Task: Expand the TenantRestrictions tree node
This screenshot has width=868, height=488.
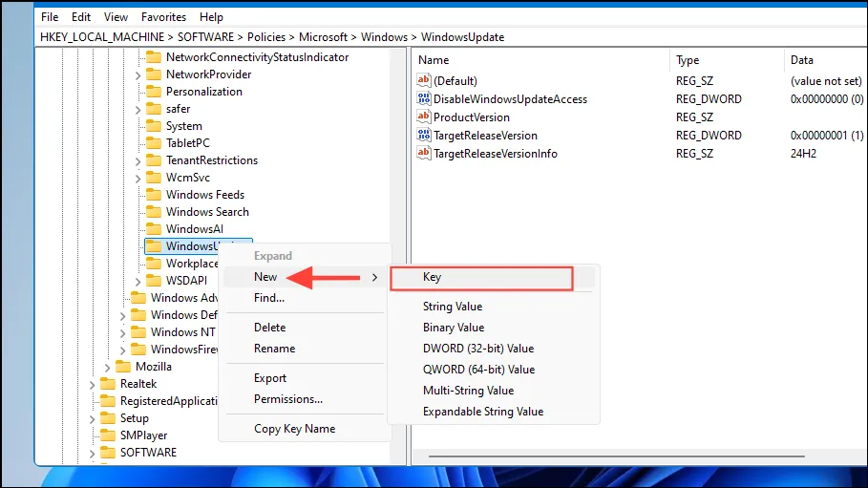Action: point(138,161)
